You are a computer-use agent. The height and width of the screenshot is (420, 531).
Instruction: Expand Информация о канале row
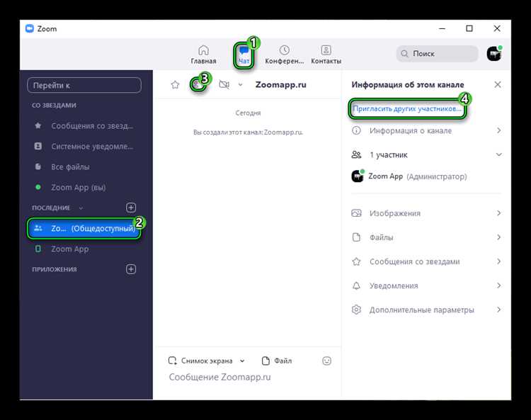point(426,131)
